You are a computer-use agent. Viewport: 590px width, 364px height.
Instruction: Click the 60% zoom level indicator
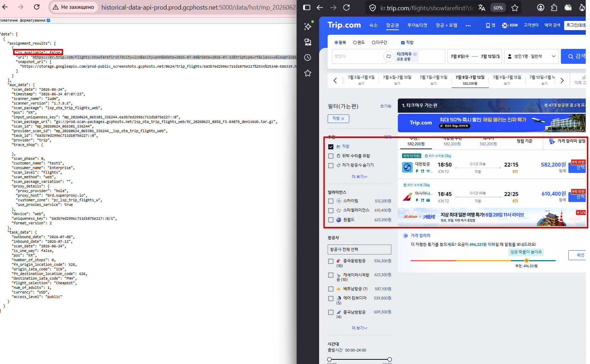click(x=498, y=8)
